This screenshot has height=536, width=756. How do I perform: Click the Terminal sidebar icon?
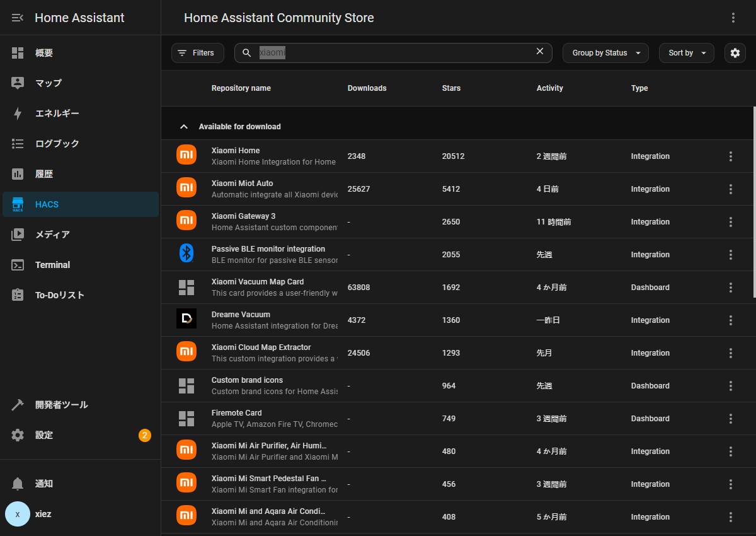(x=18, y=265)
